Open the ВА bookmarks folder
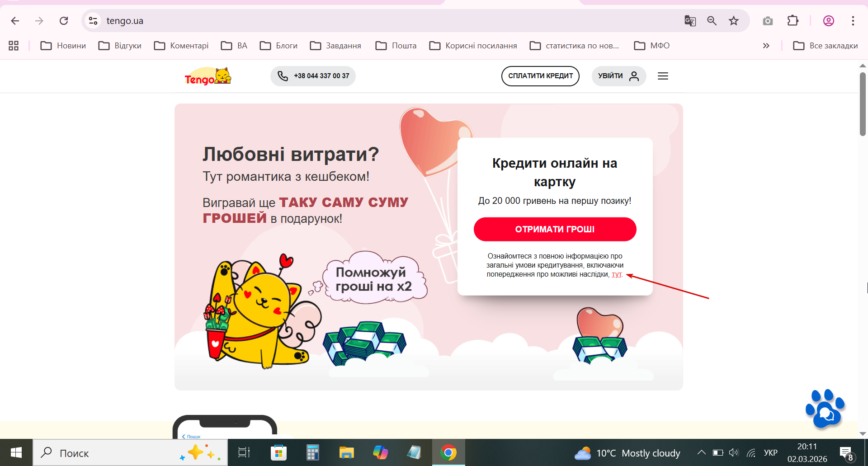 click(234, 46)
